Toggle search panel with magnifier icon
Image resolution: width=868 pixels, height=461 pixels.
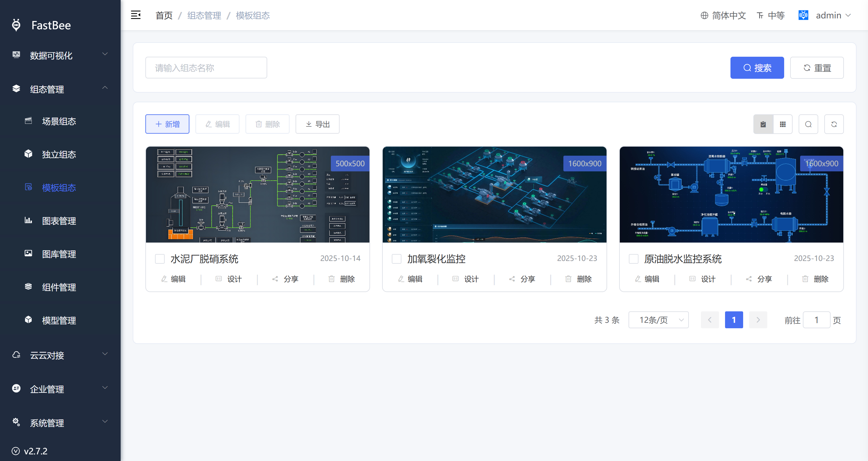(808, 124)
